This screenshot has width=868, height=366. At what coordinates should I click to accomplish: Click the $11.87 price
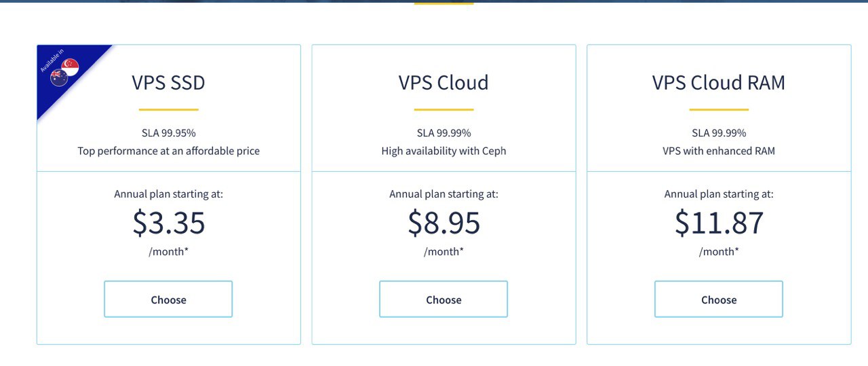point(719,223)
